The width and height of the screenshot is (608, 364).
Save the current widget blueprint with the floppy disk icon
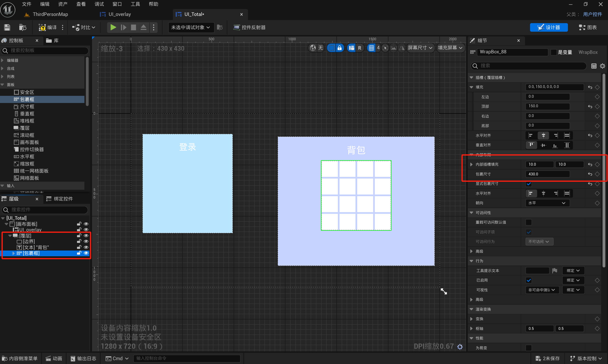click(7, 27)
